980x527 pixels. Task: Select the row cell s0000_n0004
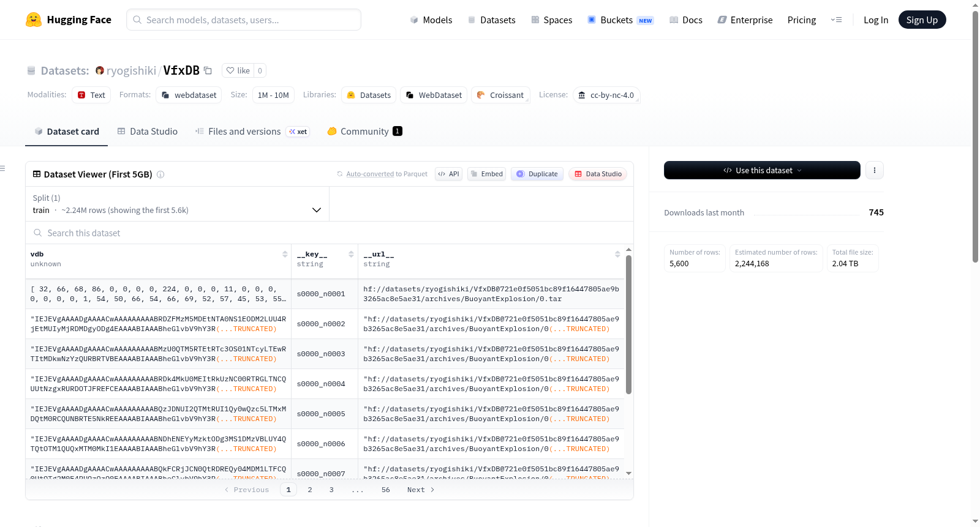(x=325, y=384)
